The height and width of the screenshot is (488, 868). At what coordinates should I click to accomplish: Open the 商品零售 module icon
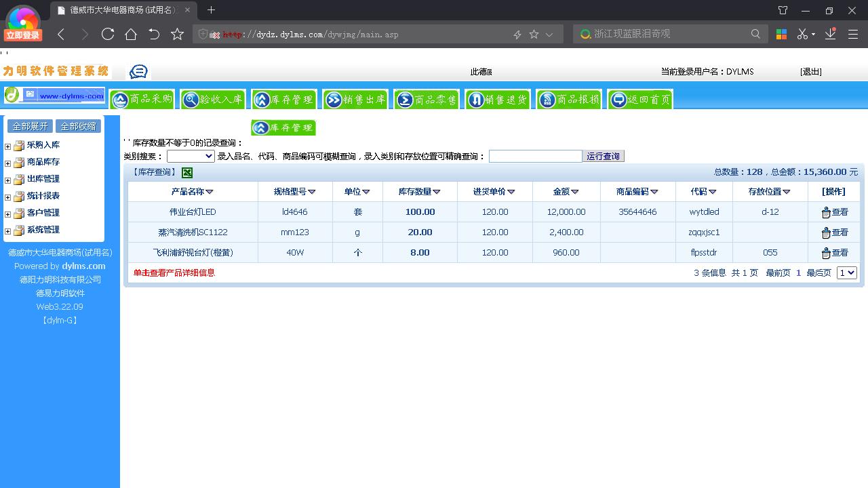point(427,98)
